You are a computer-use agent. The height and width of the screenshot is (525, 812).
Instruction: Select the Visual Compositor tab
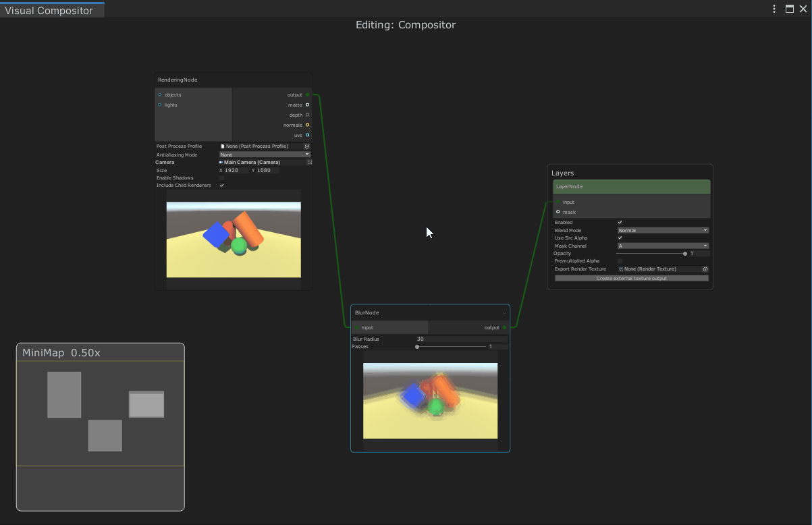pyautogui.click(x=49, y=10)
